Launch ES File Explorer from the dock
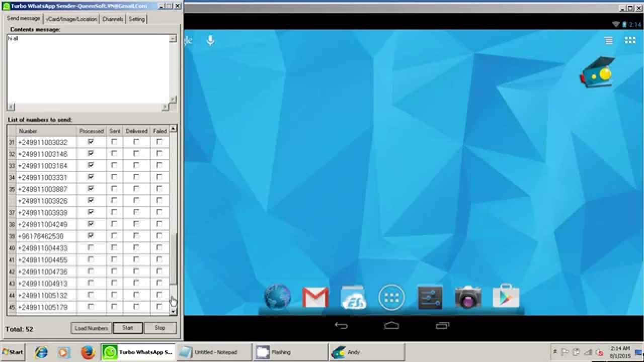Screen dimensions: 644x362 [354, 297]
